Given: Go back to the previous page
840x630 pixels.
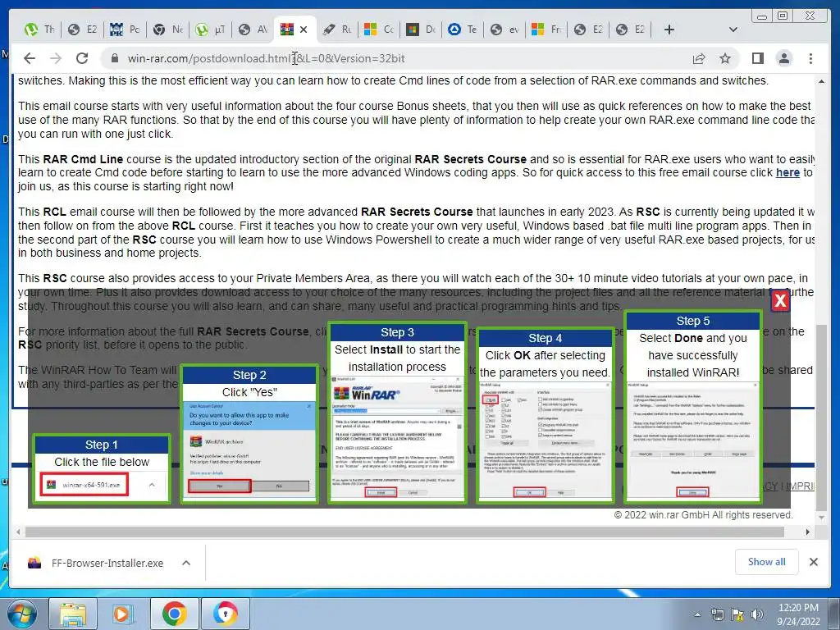Looking at the screenshot, I should [30, 58].
